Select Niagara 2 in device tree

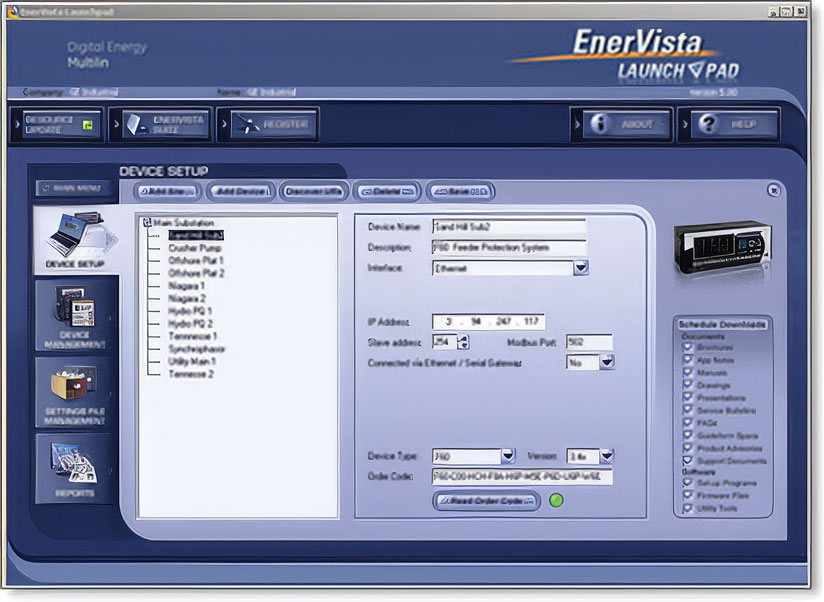(x=187, y=298)
